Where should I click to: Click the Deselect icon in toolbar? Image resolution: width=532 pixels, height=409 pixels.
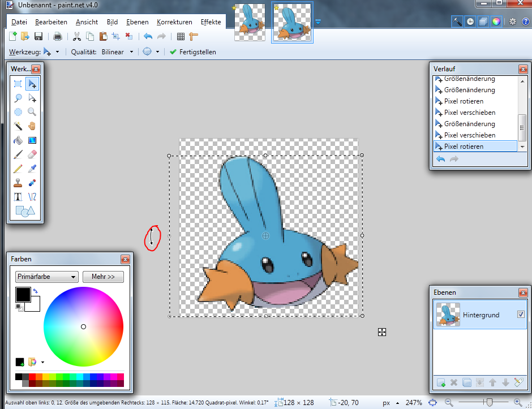[x=129, y=36]
